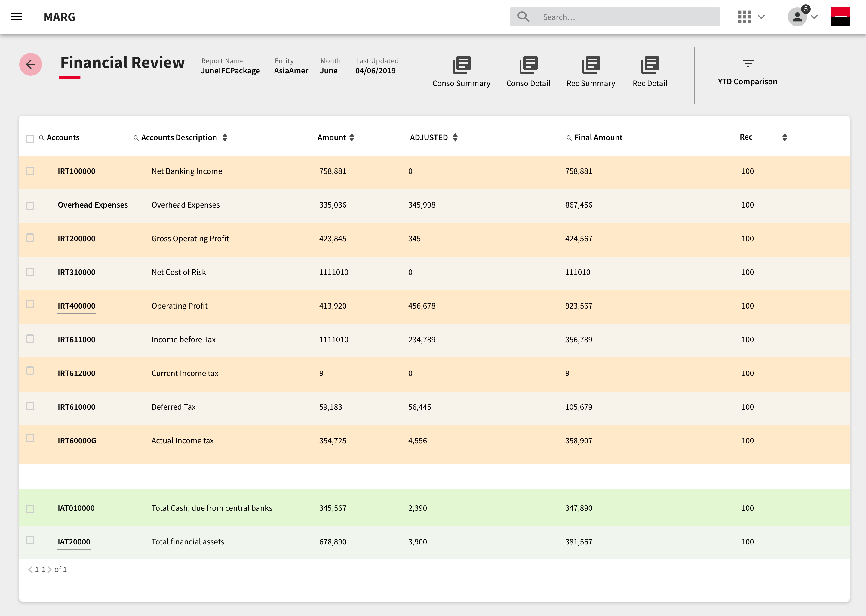Click the MARG application title
866x616 pixels.
tap(60, 17)
